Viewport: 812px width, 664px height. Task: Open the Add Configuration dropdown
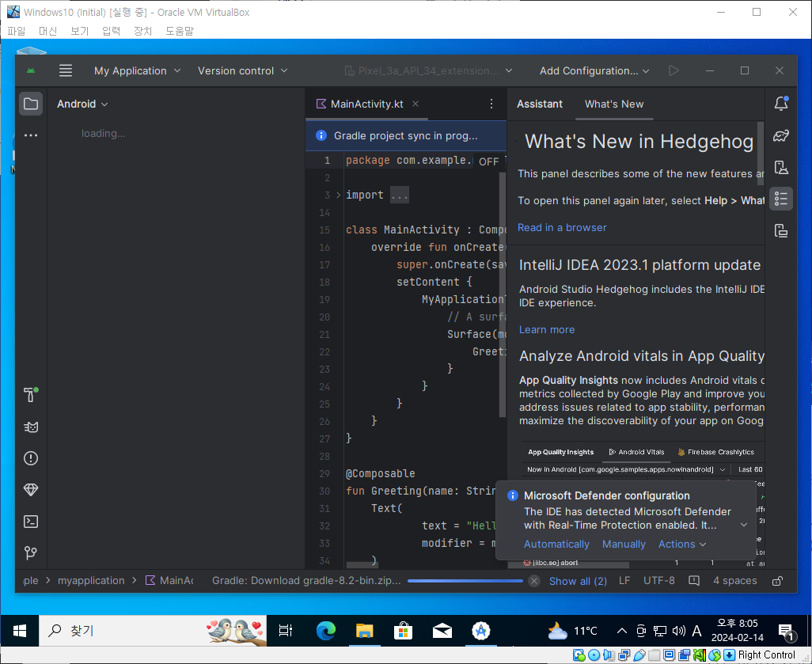[x=594, y=70]
